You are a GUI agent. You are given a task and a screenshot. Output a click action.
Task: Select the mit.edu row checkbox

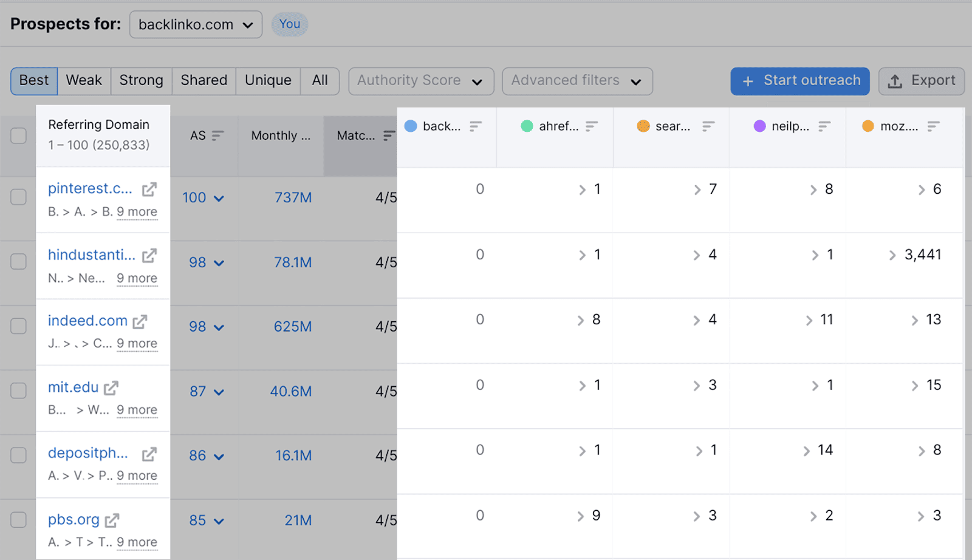(x=19, y=391)
